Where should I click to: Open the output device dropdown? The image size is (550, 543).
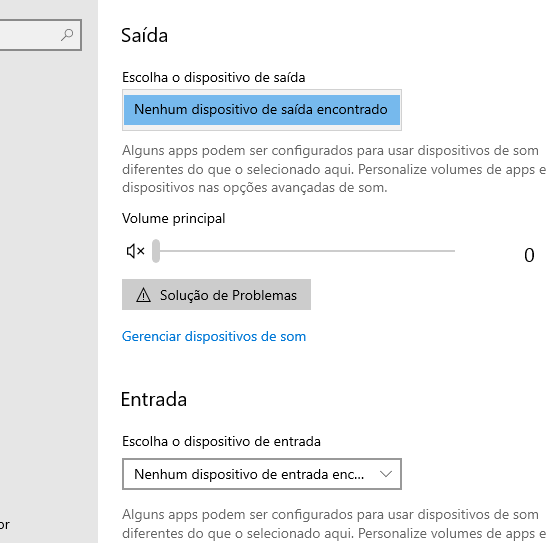click(x=262, y=110)
